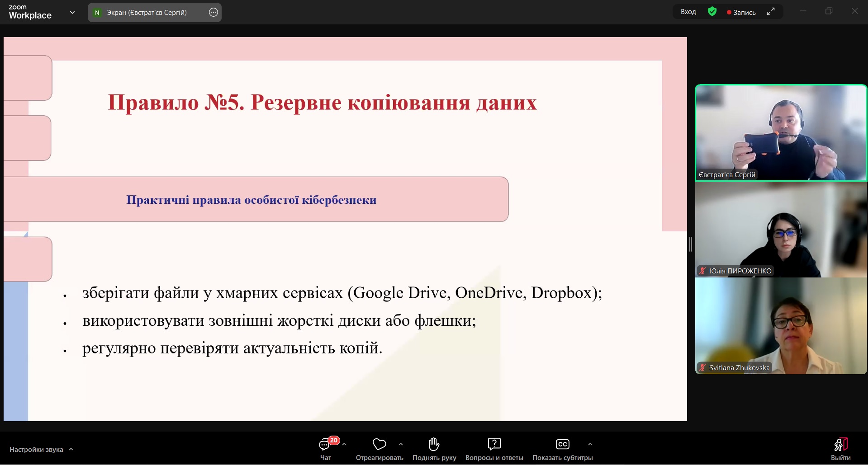
Task: Select Юлія ПИРОЖЕНКО video thumbnail
Action: tap(781, 230)
